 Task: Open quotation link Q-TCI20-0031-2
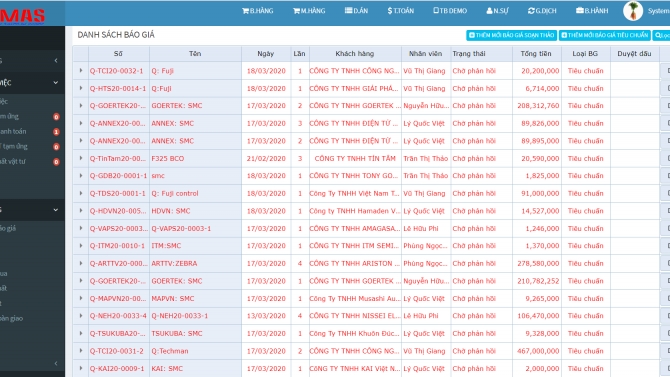pos(117,351)
